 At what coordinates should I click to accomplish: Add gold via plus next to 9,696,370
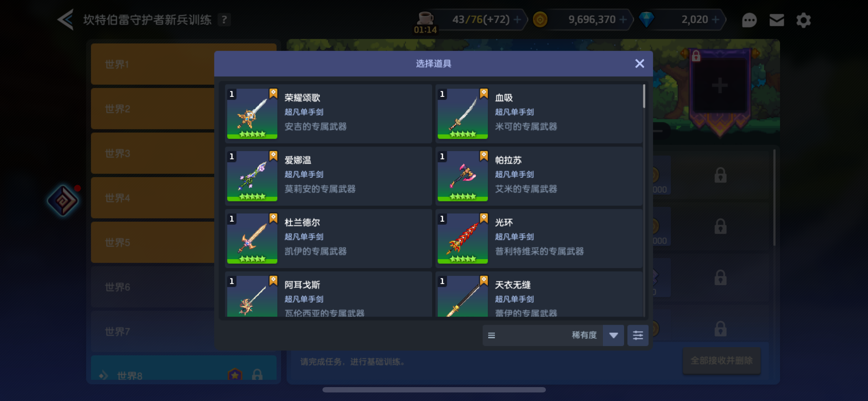pyautogui.click(x=623, y=20)
